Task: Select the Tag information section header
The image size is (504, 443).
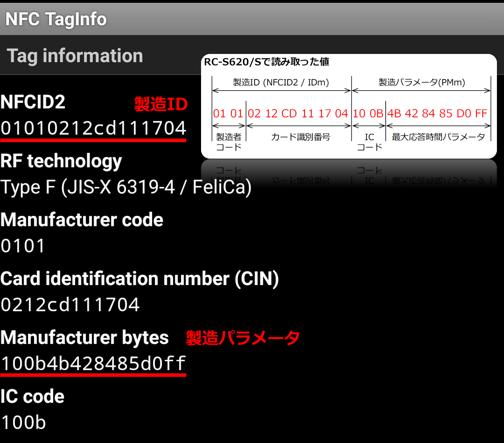Action: click(75, 56)
